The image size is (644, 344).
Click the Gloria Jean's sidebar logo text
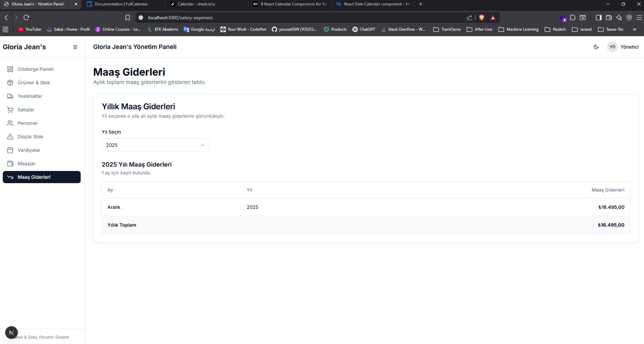coord(24,47)
